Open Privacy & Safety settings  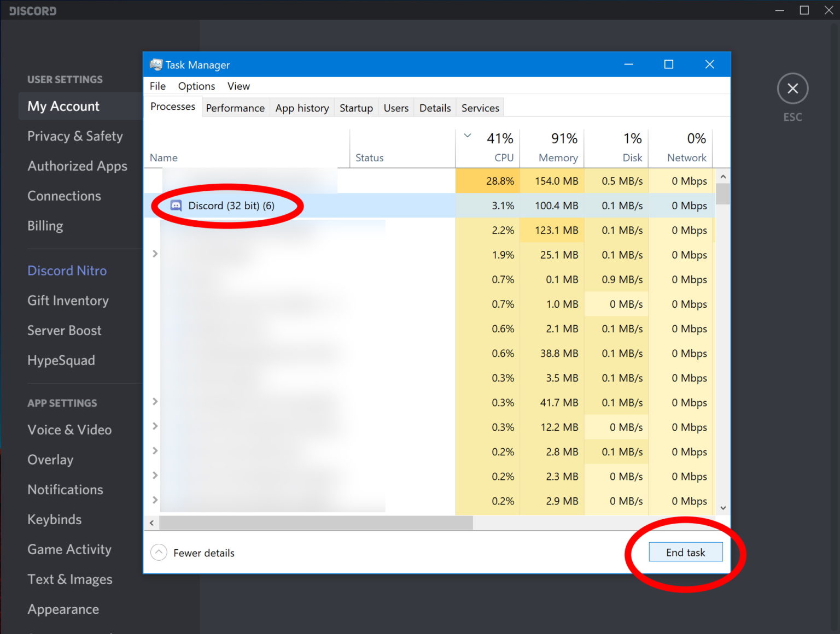75,136
